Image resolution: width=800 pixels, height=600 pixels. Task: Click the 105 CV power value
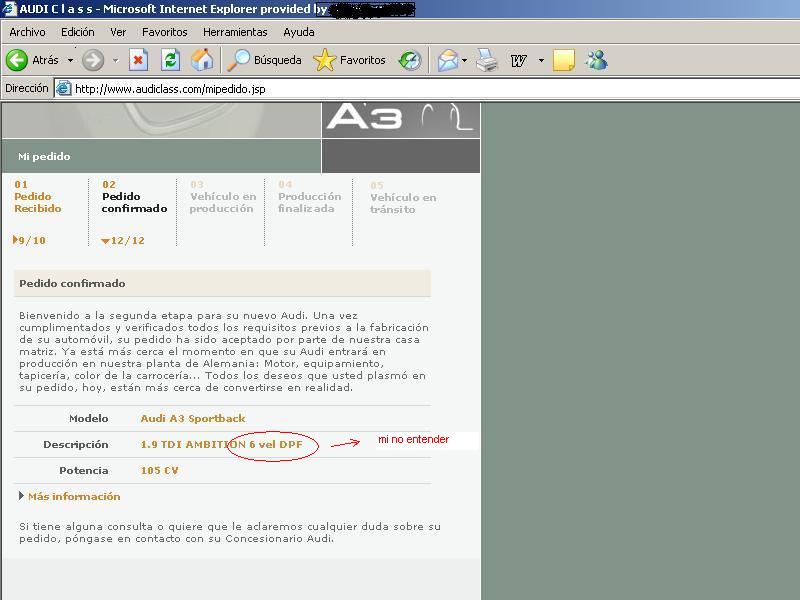point(159,470)
